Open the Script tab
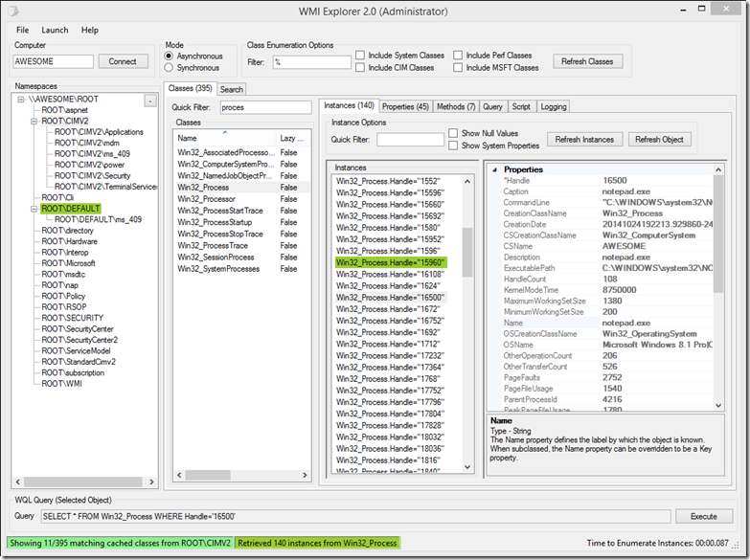The image size is (750, 560). coord(521,106)
